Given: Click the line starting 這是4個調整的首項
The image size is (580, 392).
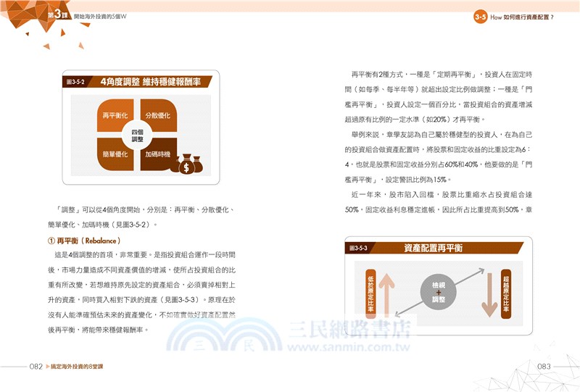Looking at the screenshot, I should click(145, 255).
